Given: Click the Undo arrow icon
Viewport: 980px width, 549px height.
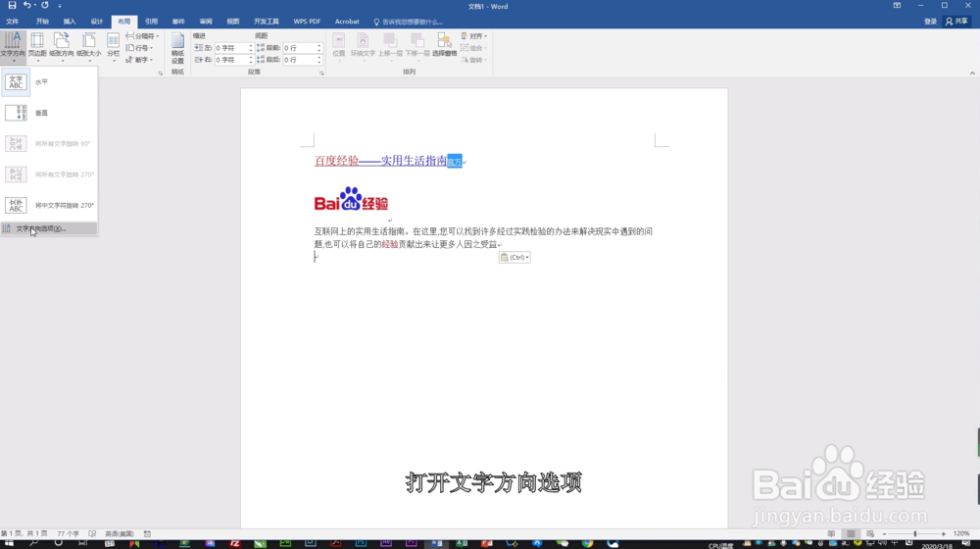Looking at the screenshot, I should [x=26, y=6].
